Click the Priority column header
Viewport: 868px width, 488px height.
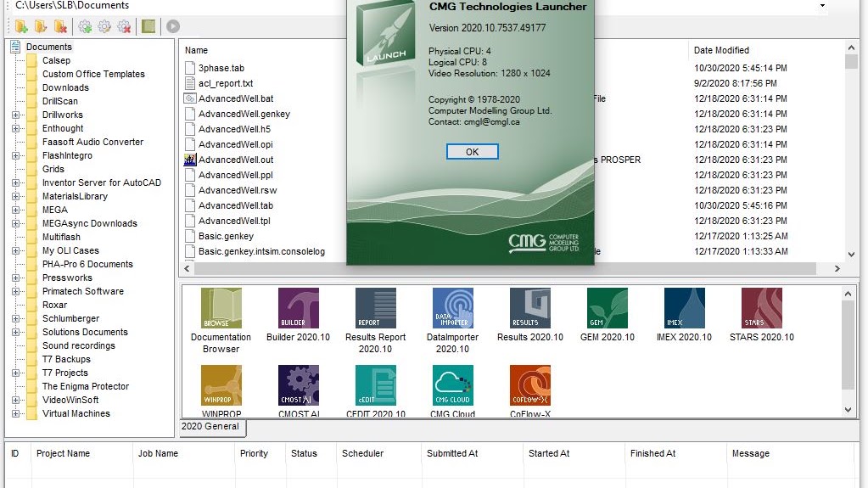click(254, 453)
